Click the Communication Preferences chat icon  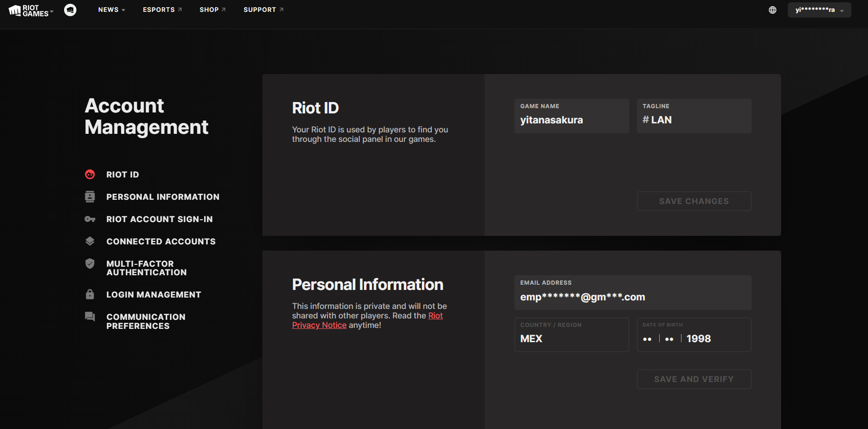[x=90, y=317]
